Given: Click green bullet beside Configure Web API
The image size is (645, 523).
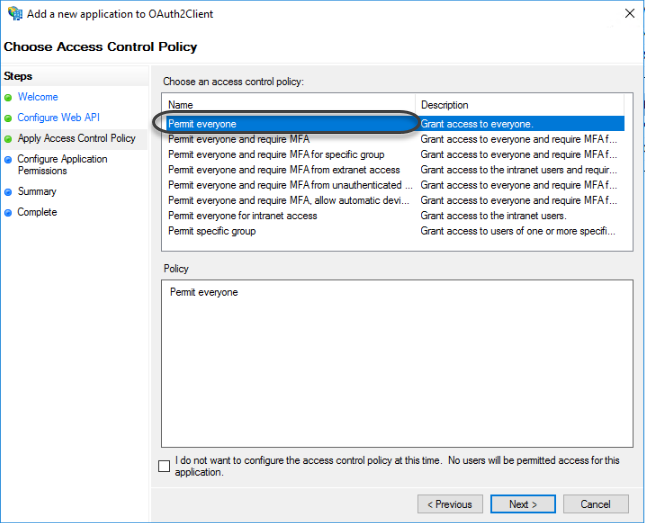Looking at the screenshot, I should click(x=8, y=119).
